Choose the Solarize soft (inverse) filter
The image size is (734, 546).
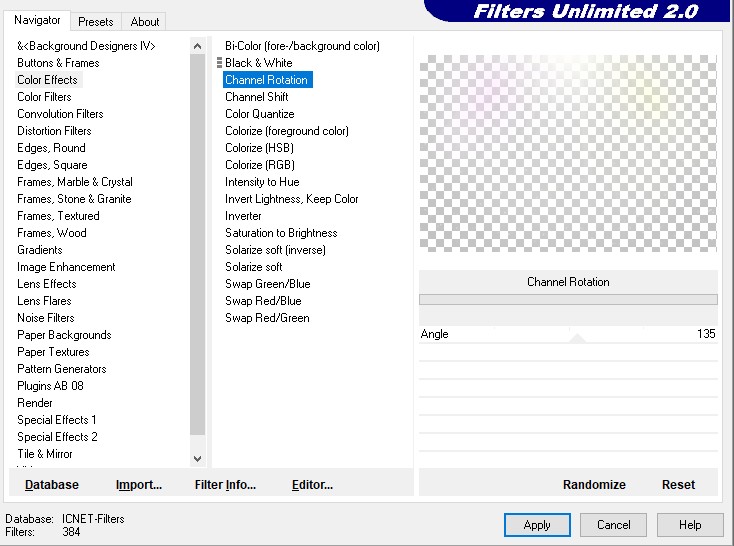click(x=275, y=250)
